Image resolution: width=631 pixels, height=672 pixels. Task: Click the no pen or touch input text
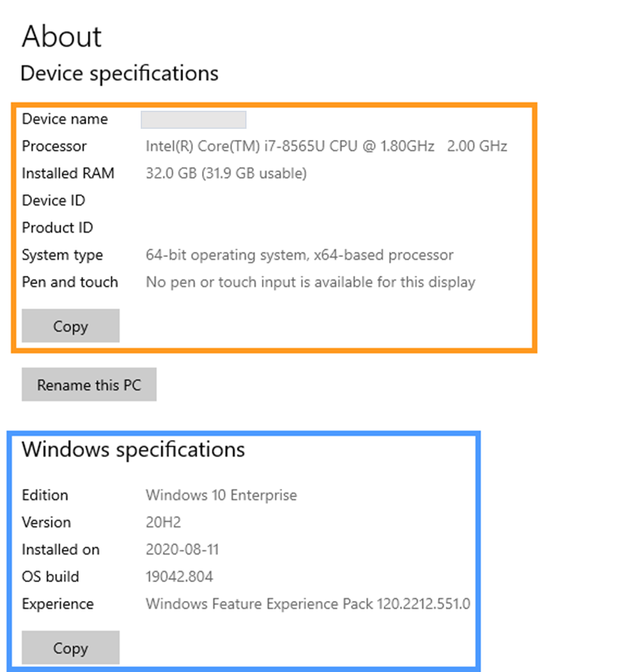point(310,282)
